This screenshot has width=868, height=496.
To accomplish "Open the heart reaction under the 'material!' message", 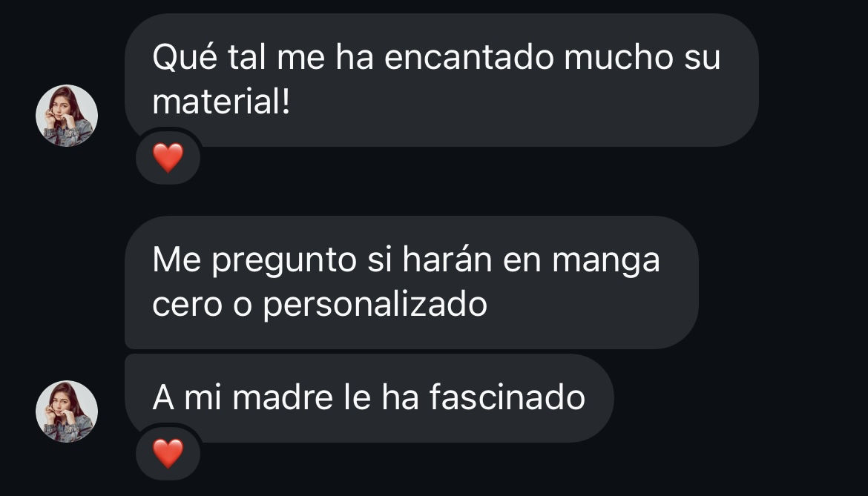I will point(168,158).
